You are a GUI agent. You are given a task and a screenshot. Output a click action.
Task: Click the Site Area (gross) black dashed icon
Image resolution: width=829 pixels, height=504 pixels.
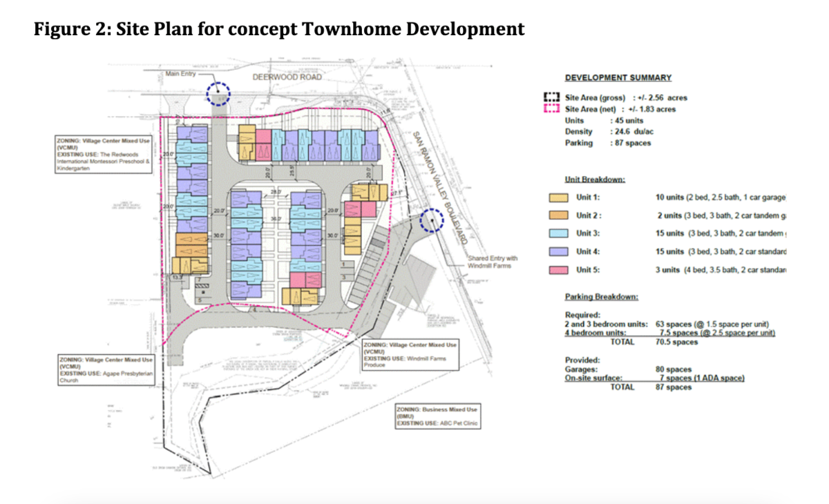(551, 97)
